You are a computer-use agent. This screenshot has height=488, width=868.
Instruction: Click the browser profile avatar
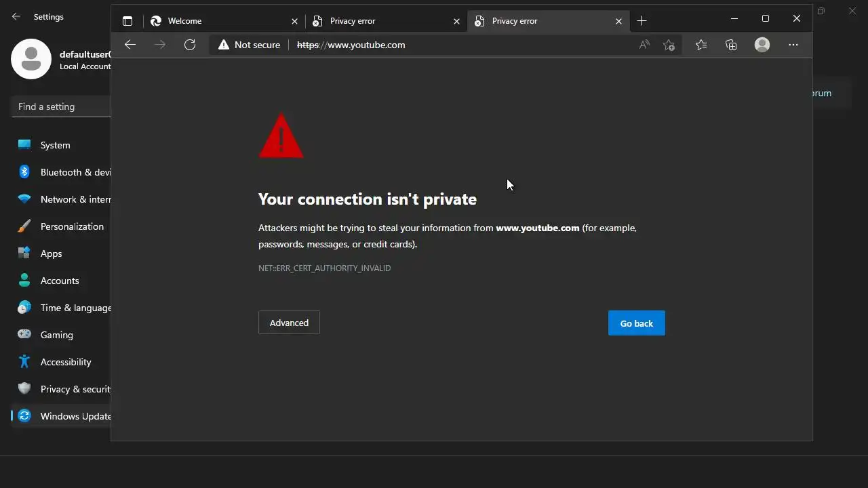[x=762, y=45]
